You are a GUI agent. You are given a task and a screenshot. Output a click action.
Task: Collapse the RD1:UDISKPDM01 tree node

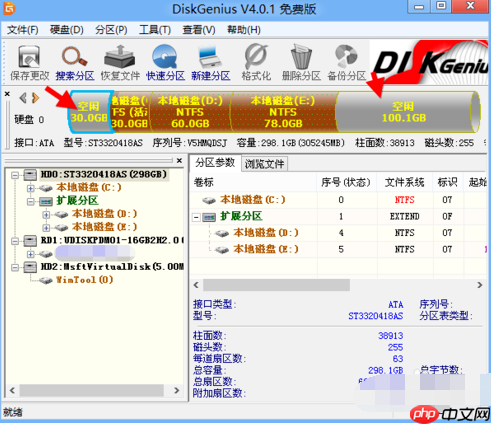pyautogui.click(x=15, y=241)
